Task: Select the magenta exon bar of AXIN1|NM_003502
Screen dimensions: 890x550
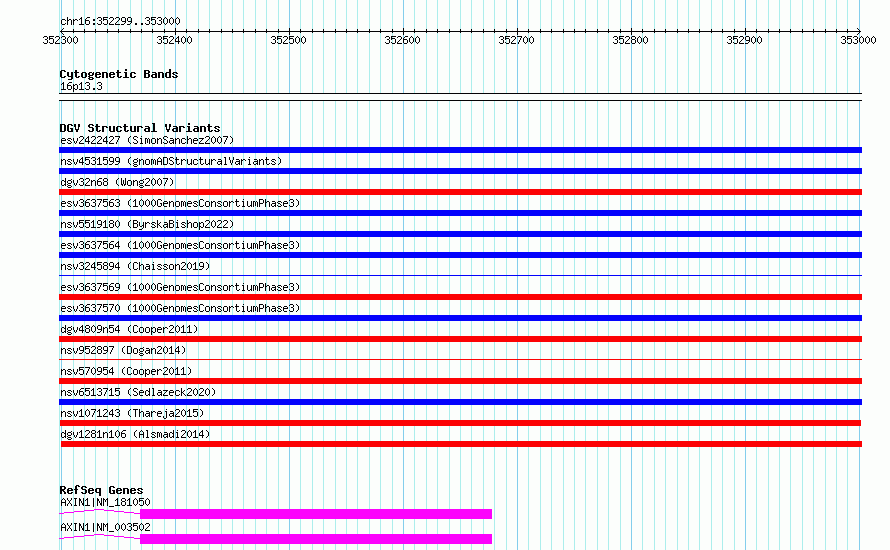Action: (316, 539)
